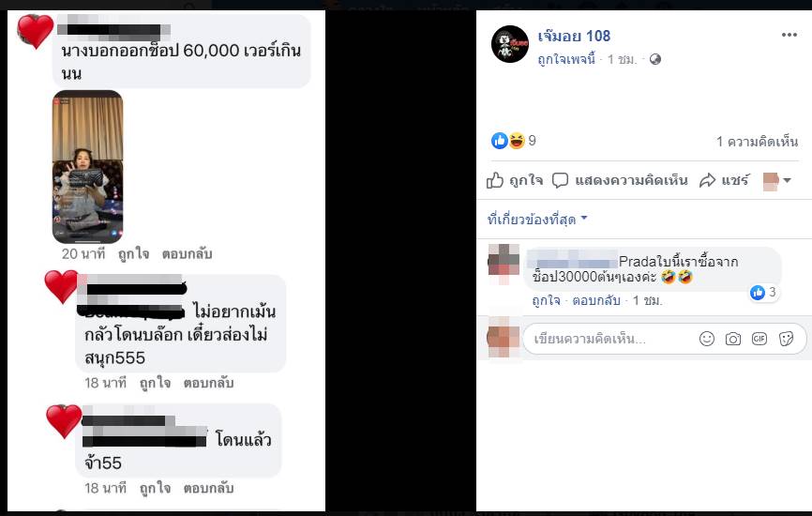Click ตอบกลับ under the Prada comment

[596, 300]
